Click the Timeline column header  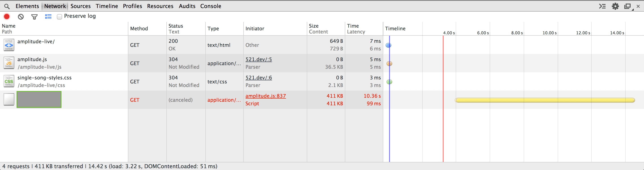[x=395, y=29]
